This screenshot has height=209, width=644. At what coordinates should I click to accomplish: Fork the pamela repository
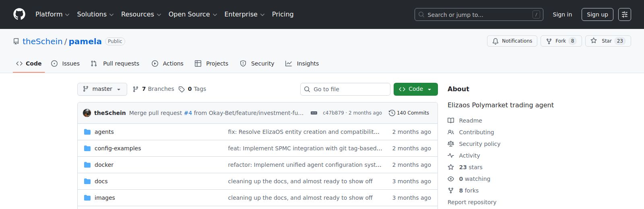pos(561,41)
